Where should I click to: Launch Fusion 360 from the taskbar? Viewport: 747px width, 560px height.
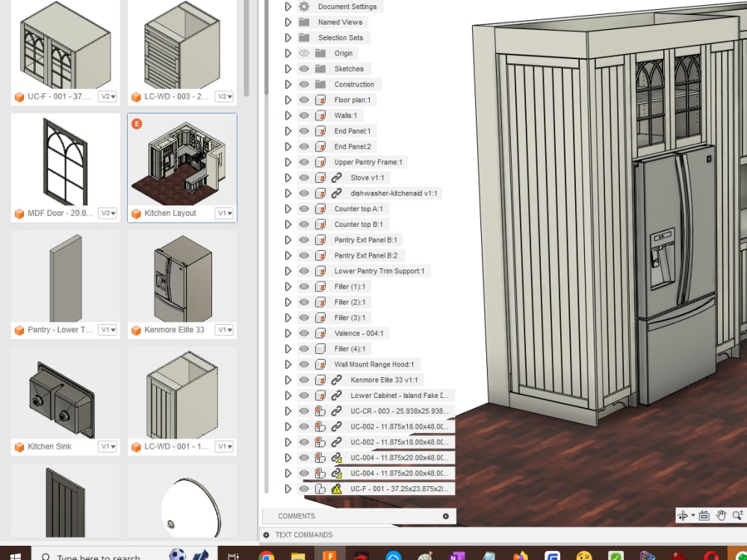[x=329, y=556]
